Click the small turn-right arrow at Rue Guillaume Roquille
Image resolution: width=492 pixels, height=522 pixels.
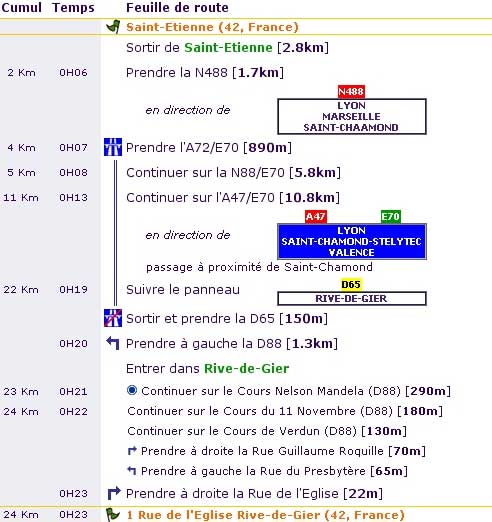(132, 451)
